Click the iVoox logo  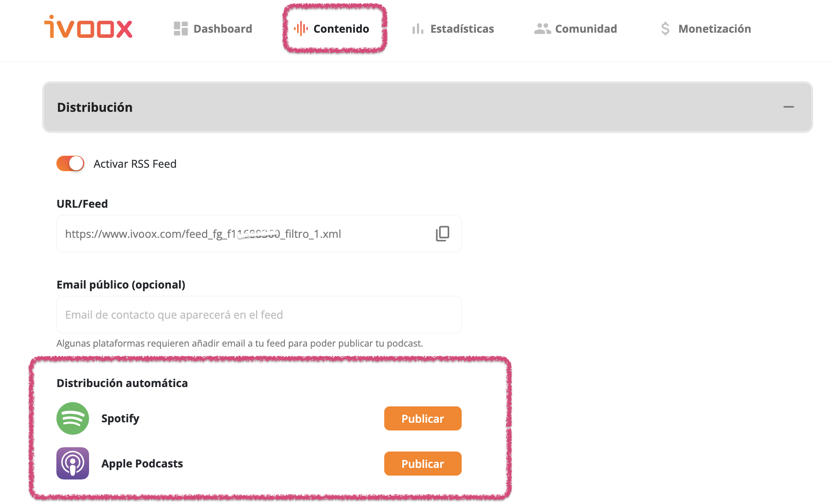click(88, 27)
